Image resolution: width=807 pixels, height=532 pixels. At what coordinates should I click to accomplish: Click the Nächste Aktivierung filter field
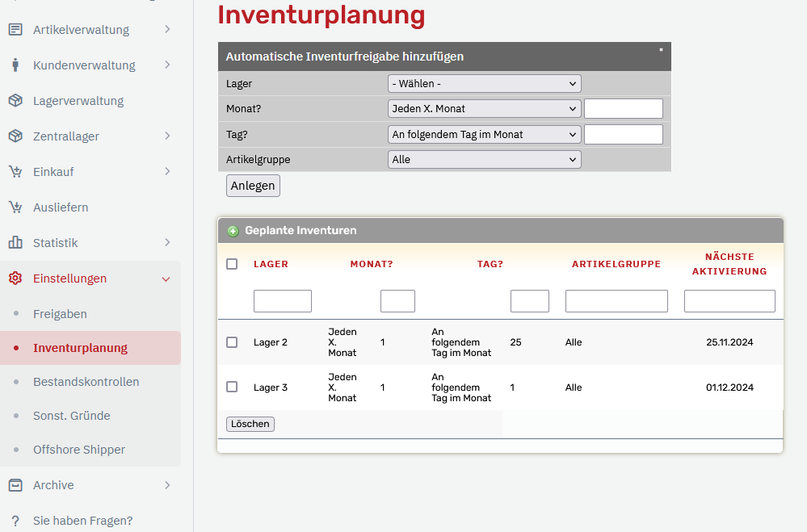point(729,301)
